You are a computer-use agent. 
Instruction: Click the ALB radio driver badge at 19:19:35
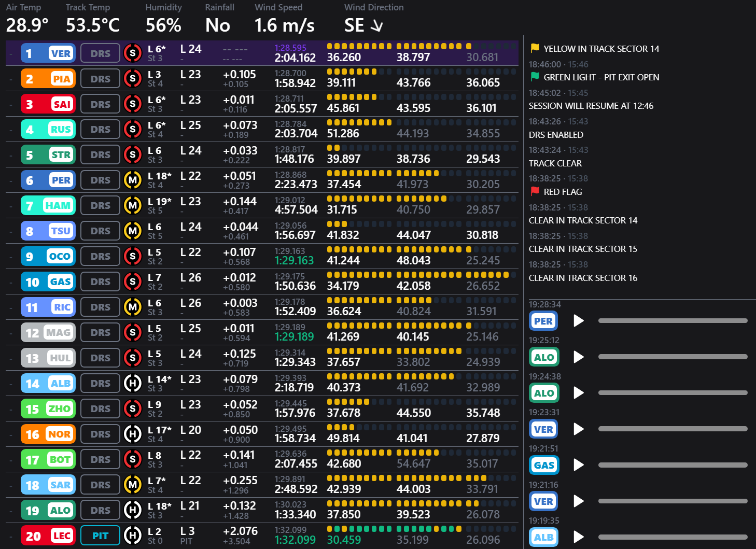pos(543,537)
